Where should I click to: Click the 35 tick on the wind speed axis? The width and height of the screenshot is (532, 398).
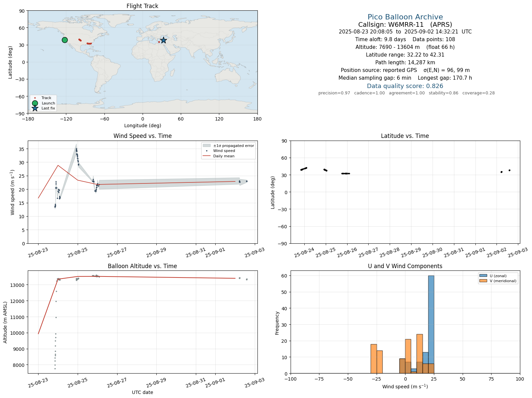coord(22,149)
